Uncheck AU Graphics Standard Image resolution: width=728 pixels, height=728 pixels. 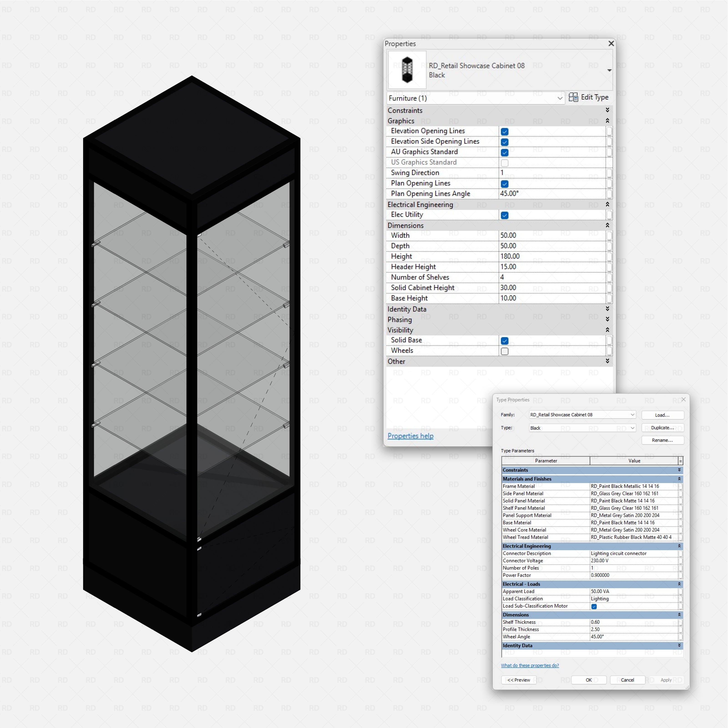505,153
